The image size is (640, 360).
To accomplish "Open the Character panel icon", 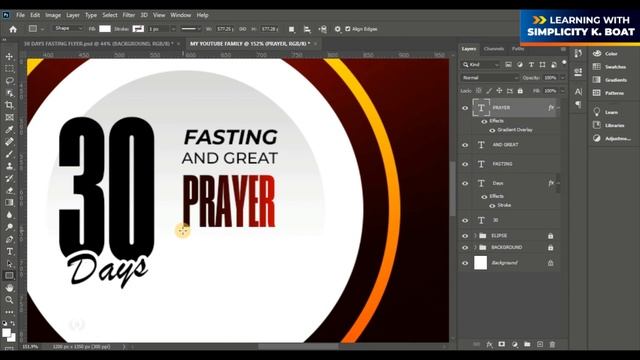I will [578, 91].
